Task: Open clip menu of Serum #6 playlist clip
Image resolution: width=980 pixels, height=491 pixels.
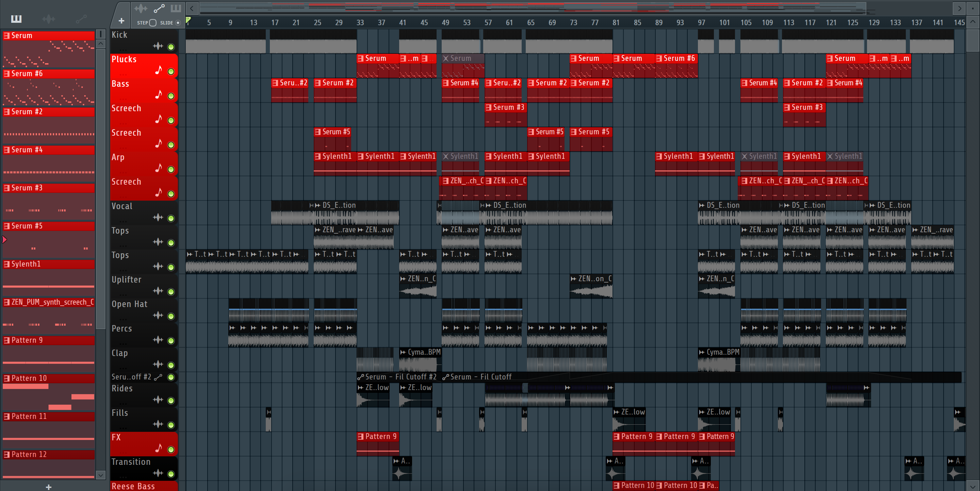Action: click(x=659, y=58)
